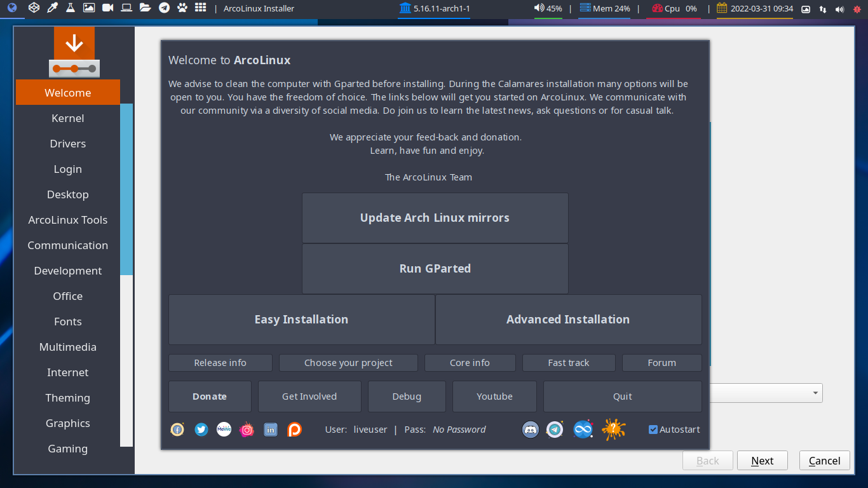Click the network up-down arrows tray icon

coord(824,9)
